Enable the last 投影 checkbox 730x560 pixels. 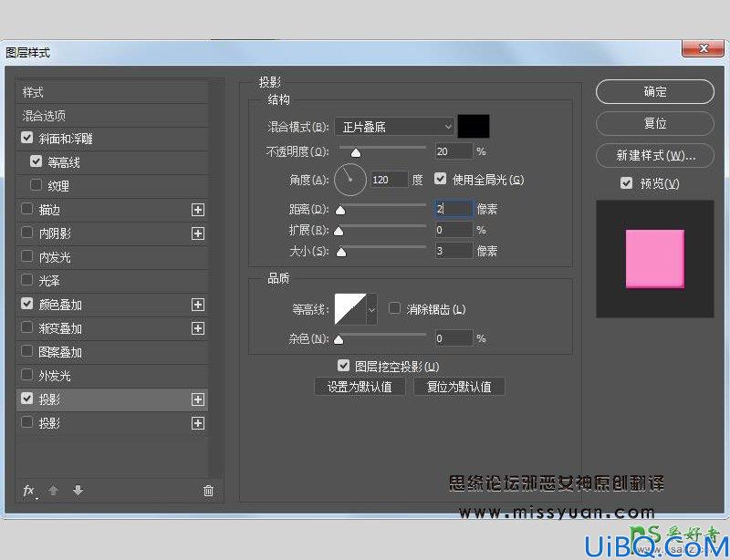coord(27,422)
